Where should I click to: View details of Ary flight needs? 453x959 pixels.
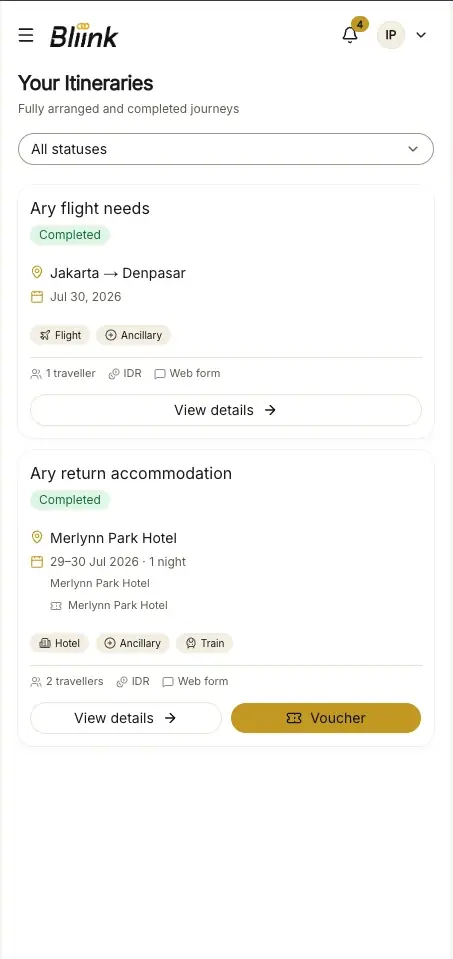coord(226,410)
